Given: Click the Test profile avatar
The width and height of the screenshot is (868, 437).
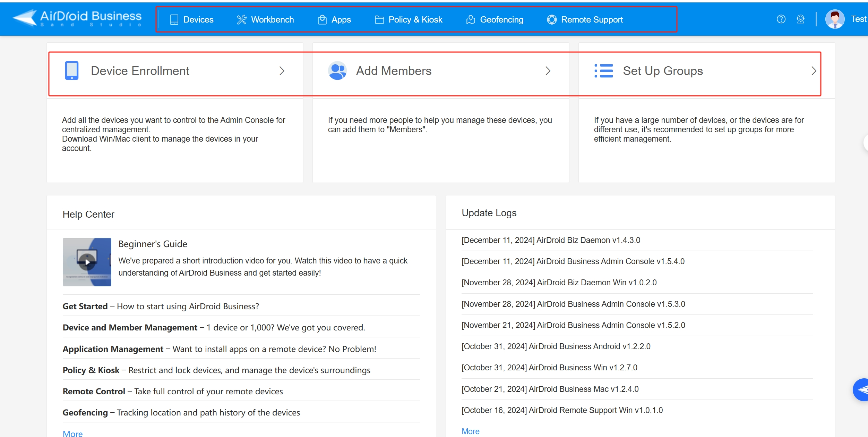Looking at the screenshot, I should [x=835, y=19].
